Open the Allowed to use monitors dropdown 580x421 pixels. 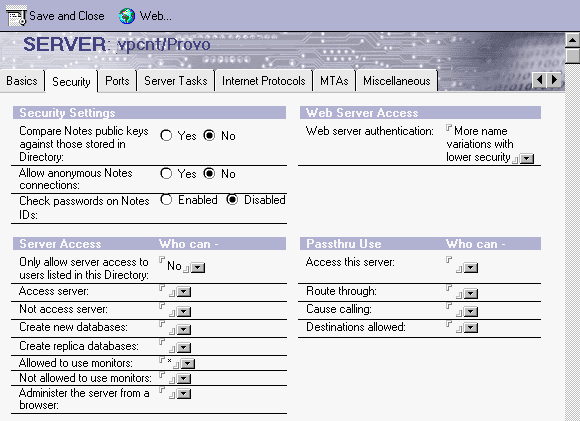[188, 364]
